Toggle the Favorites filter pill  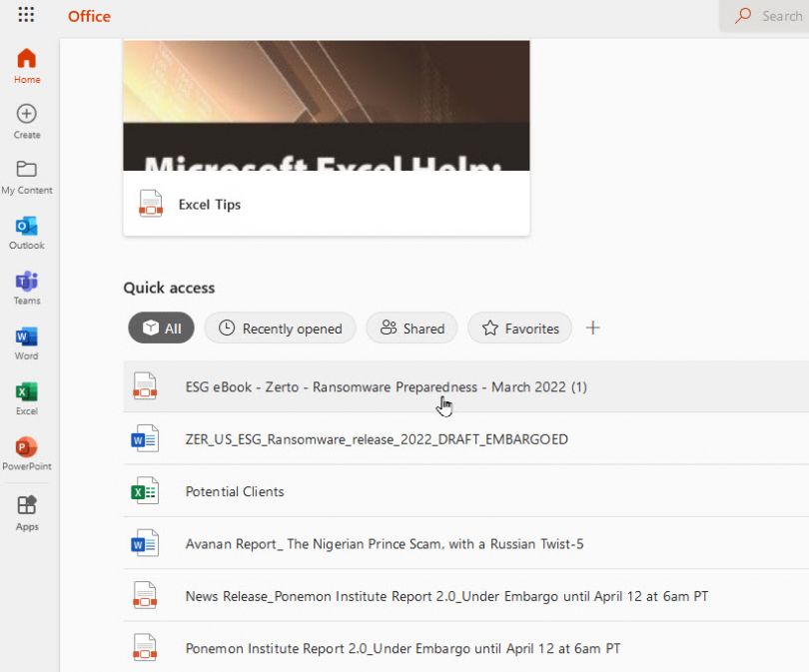[x=519, y=328]
